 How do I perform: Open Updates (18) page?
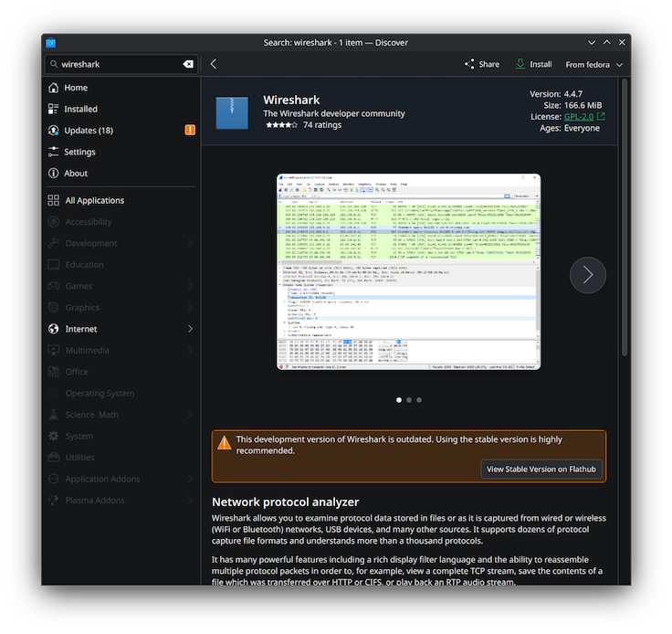click(121, 131)
